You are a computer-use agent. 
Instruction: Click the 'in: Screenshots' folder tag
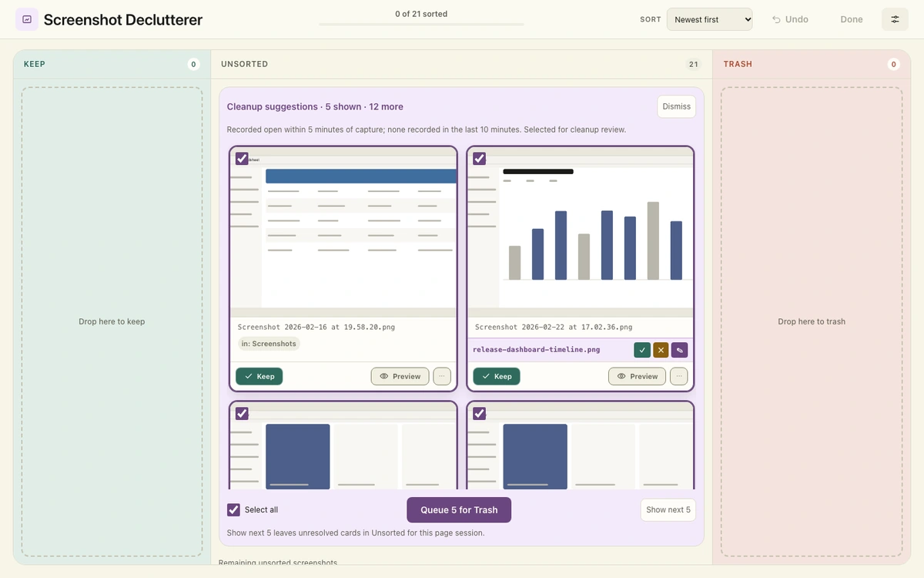tap(268, 344)
